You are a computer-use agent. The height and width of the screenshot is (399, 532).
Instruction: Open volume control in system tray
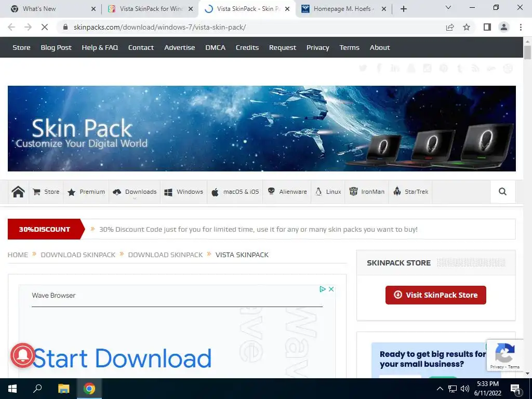[x=465, y=389]
